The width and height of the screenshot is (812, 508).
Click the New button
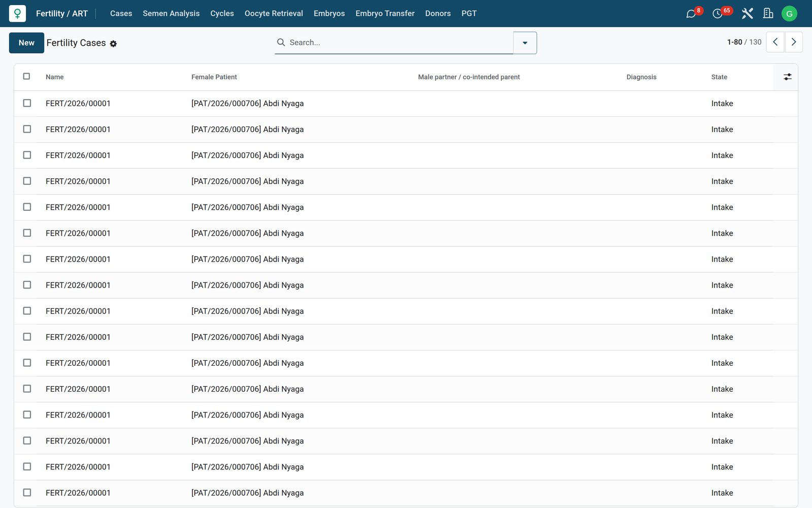26,43
